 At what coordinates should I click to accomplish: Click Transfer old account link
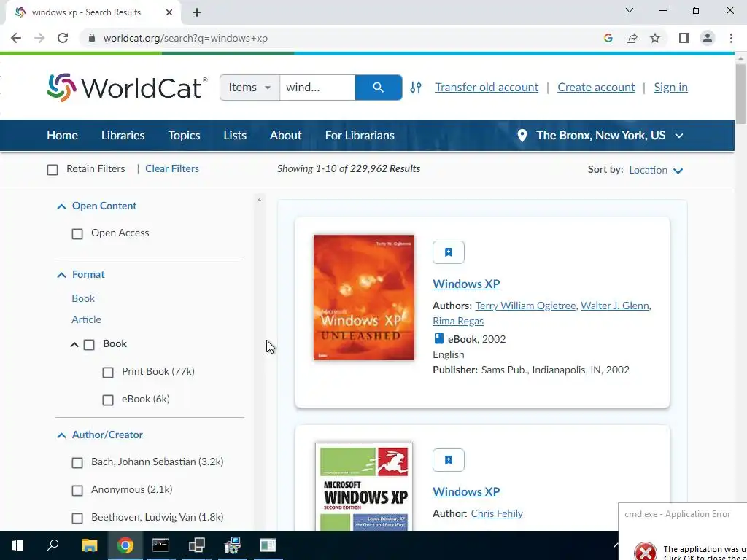487,87
